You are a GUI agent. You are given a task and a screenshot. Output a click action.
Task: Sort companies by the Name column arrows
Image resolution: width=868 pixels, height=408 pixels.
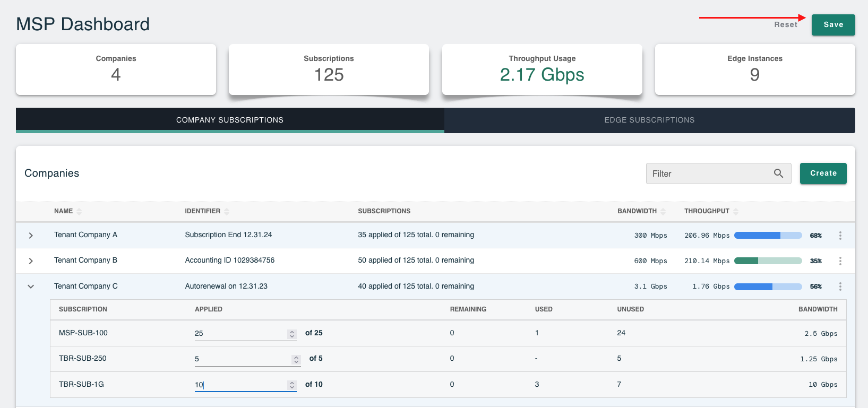(79, 211)
